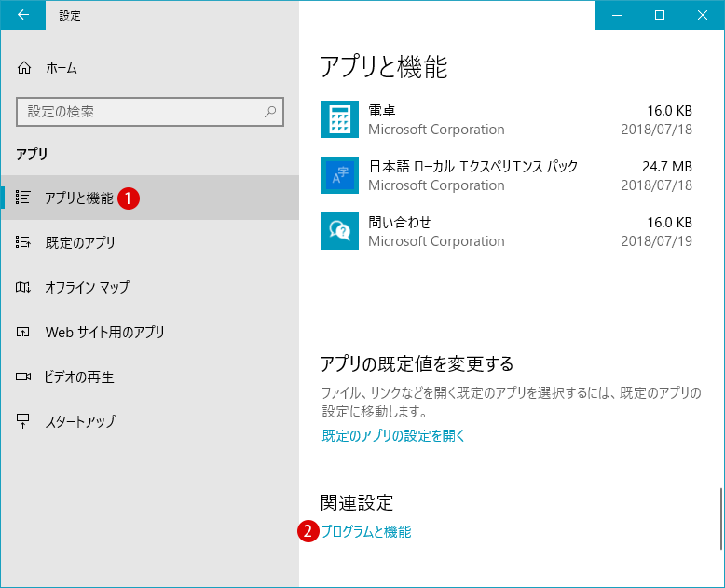Viewport: 725px width, 588px height.
Task: Click the search magnifier icon
Action: click(270, 112)
